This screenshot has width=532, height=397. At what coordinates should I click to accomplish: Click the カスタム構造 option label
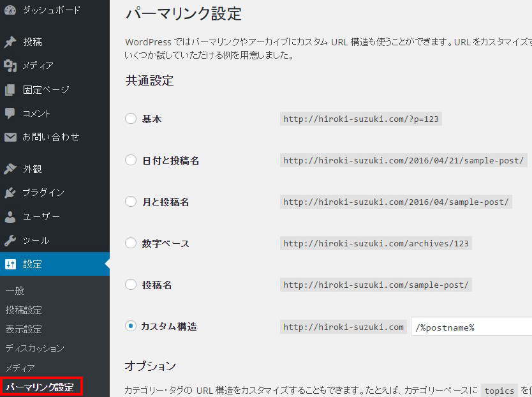(x=169, y=326)
